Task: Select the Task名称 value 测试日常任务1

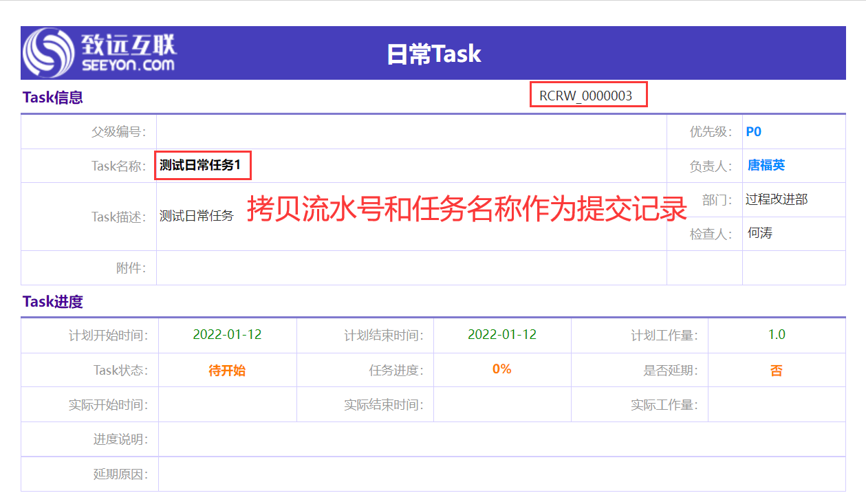Action: tap(201, 166)
